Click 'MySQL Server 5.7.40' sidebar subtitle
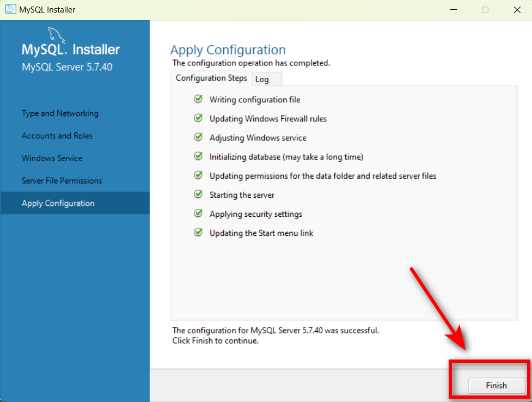This screenshot has width=532, height=402. [67, 67]
